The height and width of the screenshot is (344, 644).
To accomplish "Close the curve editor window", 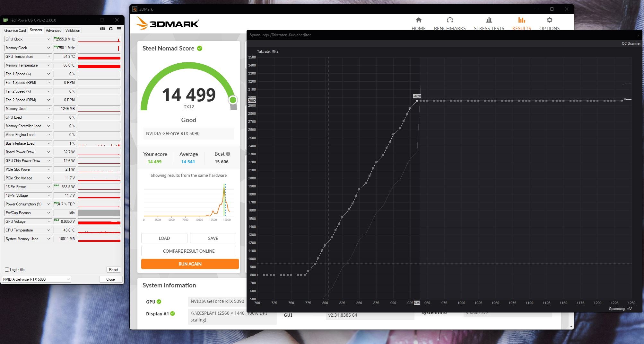I will coord(639,35).
